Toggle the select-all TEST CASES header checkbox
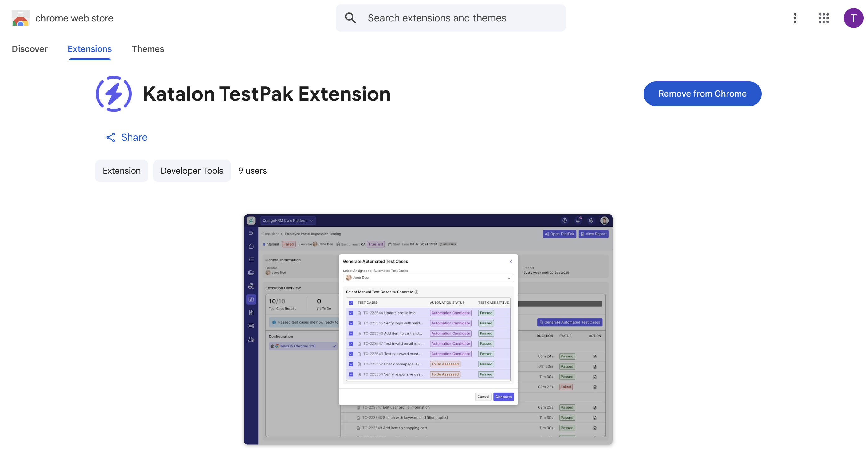This screenshot has height=473, width=868. coord(351,302)
